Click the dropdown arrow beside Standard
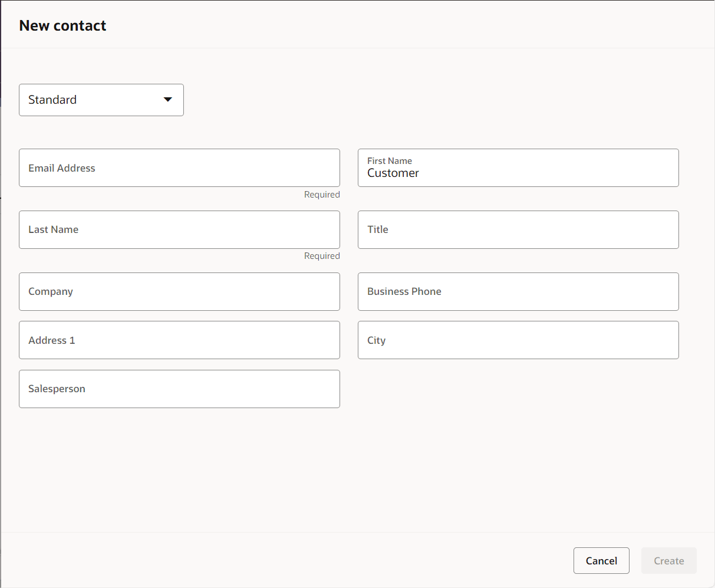This screenshot has width=715, height=588. click(168, 100)
